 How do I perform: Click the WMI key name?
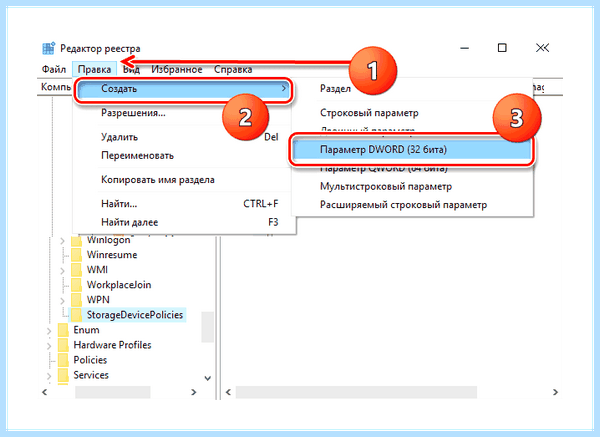(x=97, y=269)
